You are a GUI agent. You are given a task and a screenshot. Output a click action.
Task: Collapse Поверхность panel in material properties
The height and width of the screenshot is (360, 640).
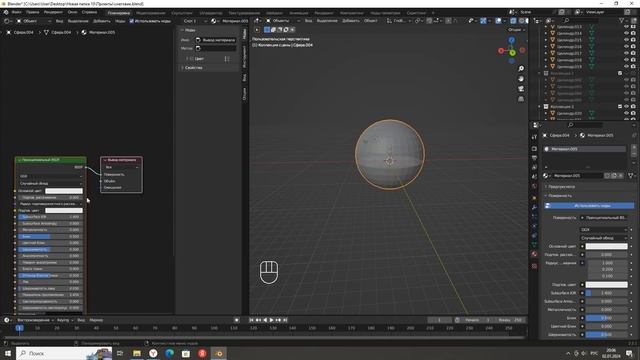click(x=559, y=196)
